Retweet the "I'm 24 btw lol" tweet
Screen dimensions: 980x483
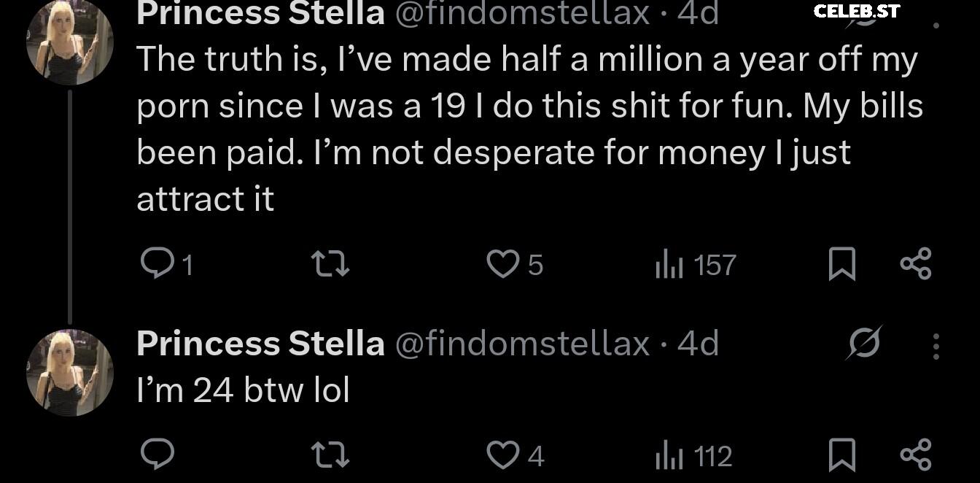(330, 455)
